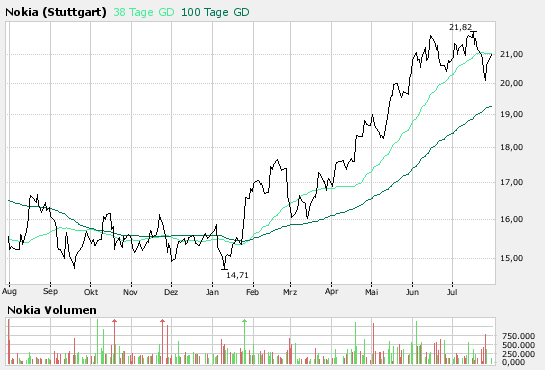This screenshot has width=545, height=370.
Task: Click the Nokia (Stuttgart) chart title
Action: 56,13
